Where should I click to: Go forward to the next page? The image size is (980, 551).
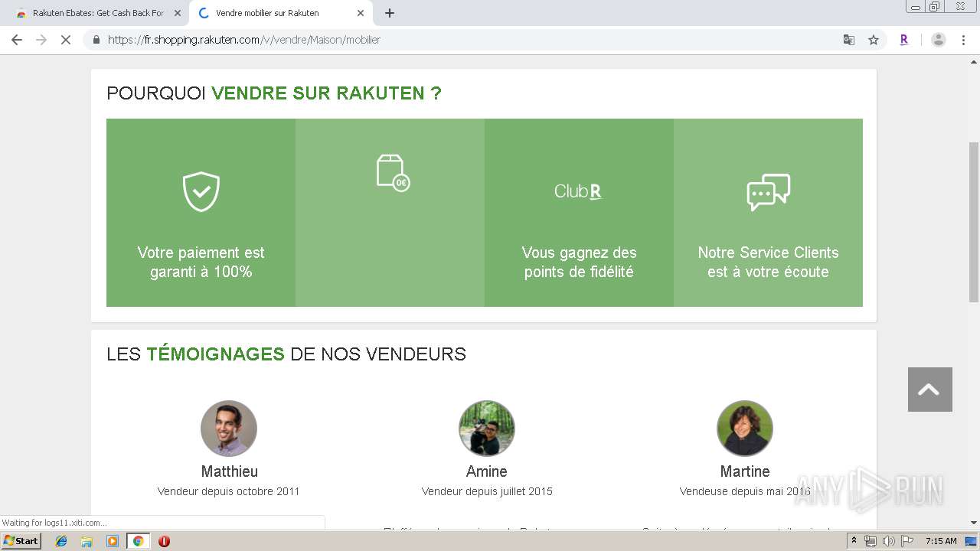(x=41, y=40)
